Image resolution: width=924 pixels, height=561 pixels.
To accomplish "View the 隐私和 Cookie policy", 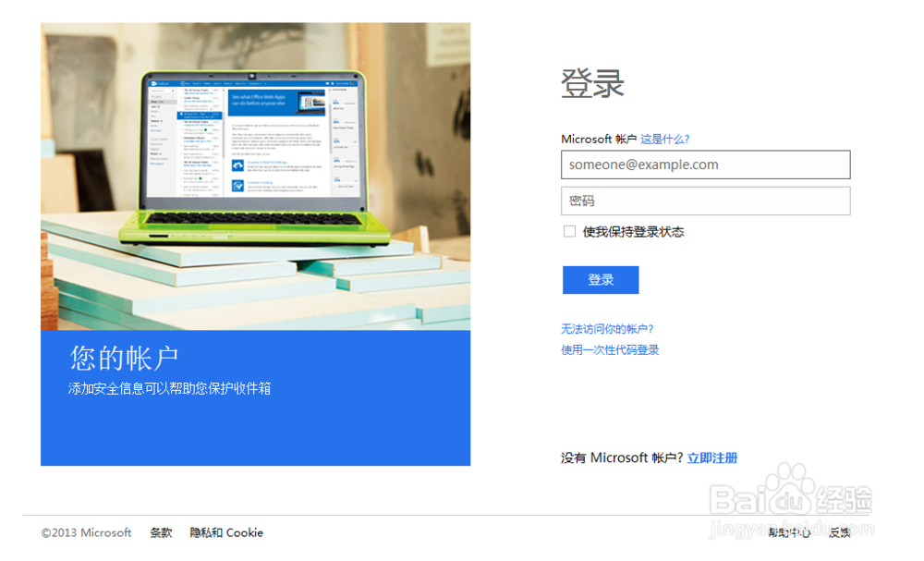I will coord(226,532).
